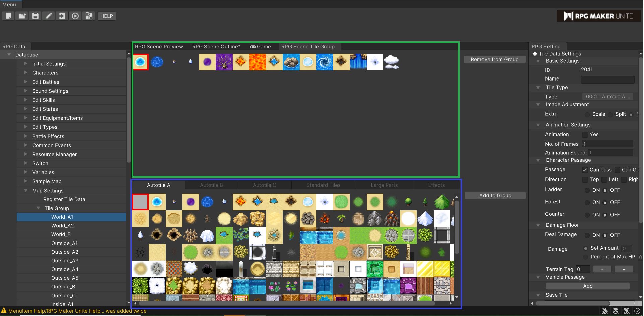This screenshot has width=644, height=316.
Task: Select the orange diamond carpet tile
Action: coord(174,269)
